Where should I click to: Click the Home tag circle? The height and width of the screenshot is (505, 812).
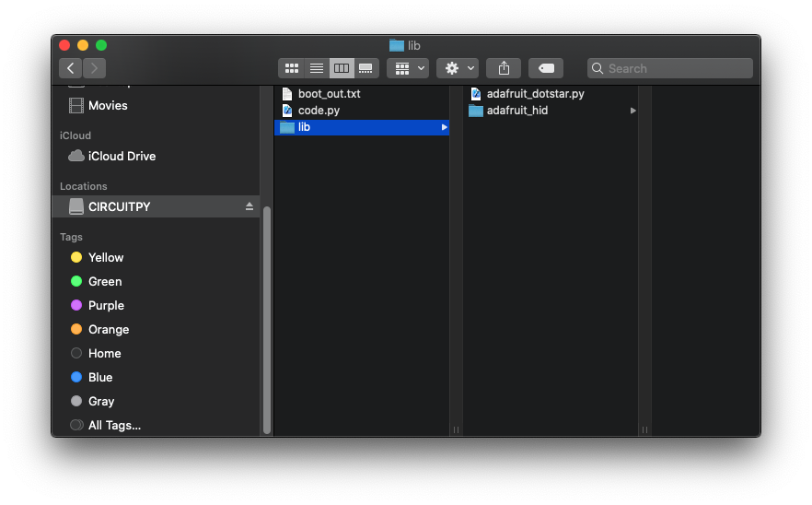[x=76, y=353]
